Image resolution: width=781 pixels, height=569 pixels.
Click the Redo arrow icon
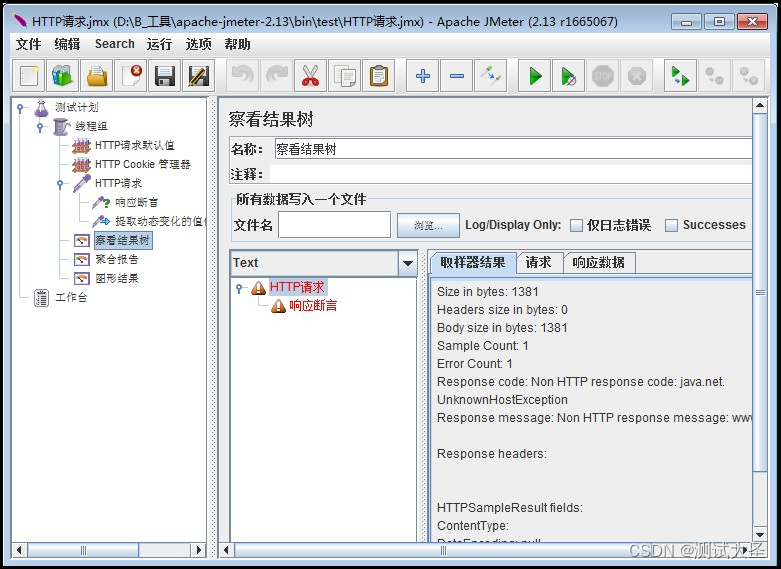[276, 76]
